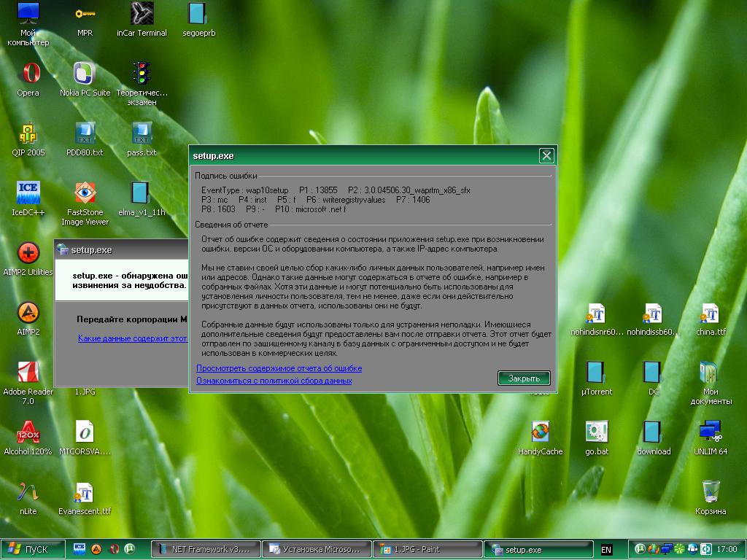Screen dimensions: 747x560
Task: Open the HandyCache desktop shortcut
Action: [x=541, y=432]
